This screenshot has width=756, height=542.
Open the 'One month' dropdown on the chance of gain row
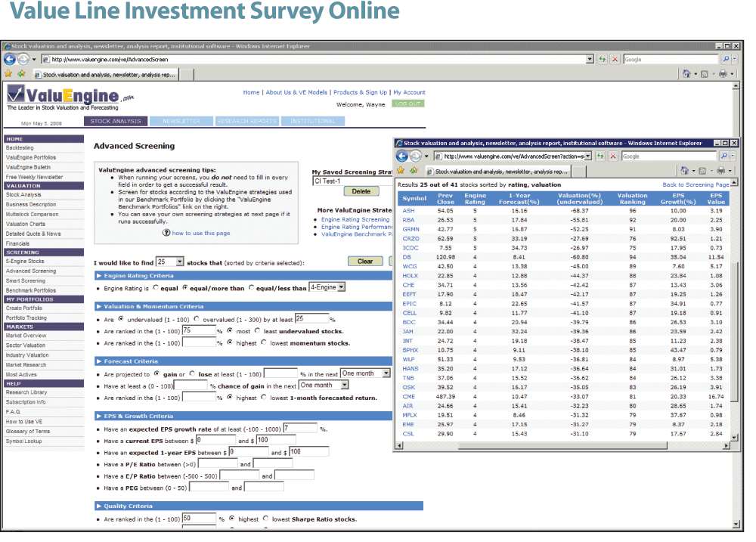[324, 386]
